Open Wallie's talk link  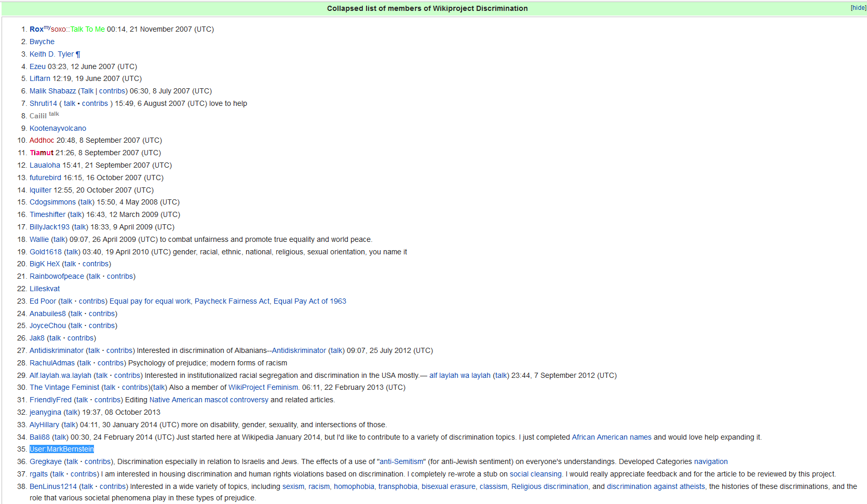pyautogui.click(x=59, y=239)
